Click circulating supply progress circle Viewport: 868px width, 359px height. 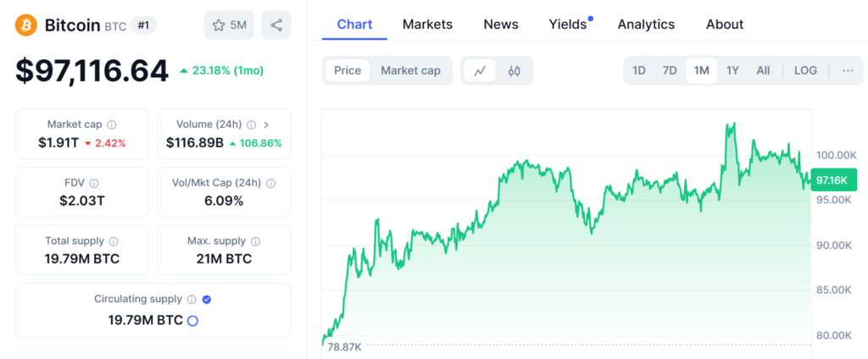pos(192,321)
